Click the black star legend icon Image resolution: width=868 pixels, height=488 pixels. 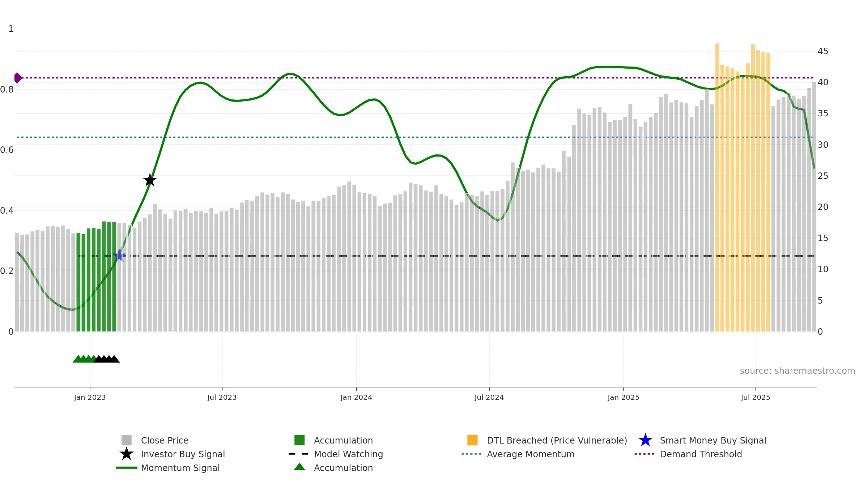(127, 454)
